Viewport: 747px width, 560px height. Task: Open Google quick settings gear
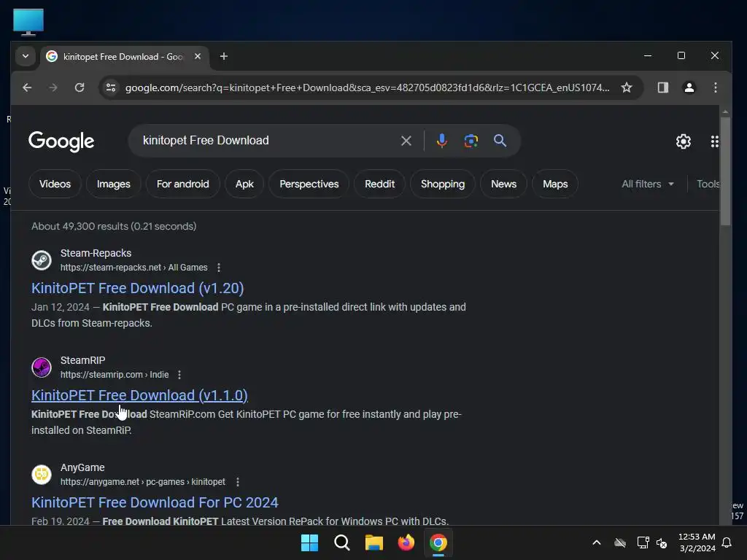683,141
